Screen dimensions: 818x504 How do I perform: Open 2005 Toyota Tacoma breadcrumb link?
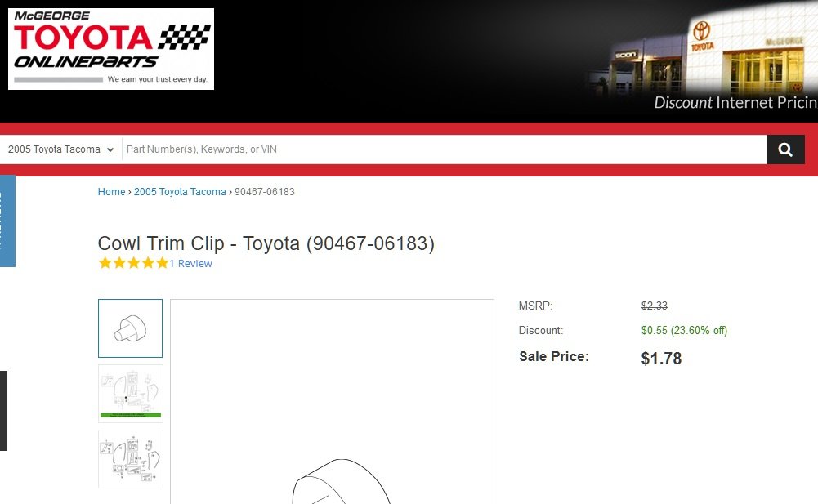click(x=180, y=191)
